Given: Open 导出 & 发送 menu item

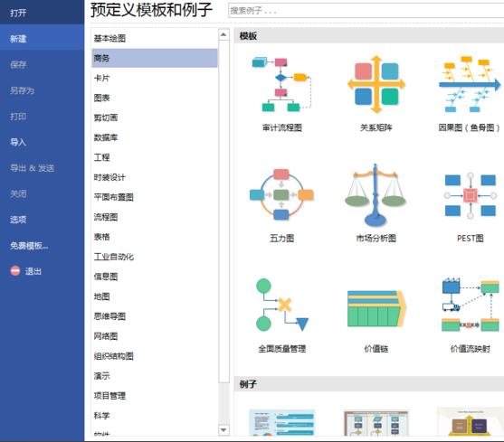Looking at the screenshot, I should pos(32,168).
